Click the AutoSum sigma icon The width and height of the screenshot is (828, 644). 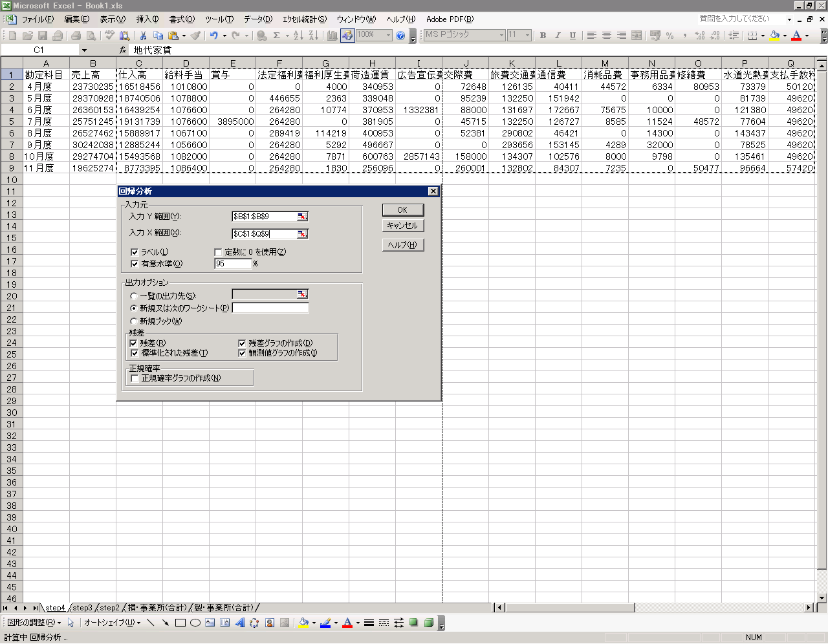[x=277, y=36]
